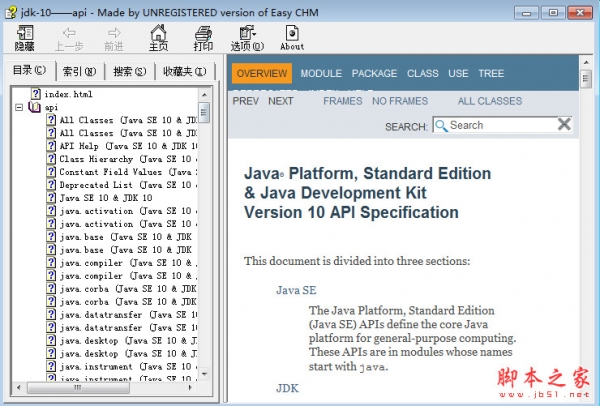This screenshot has height=406, width=600.
Task: Open the MODULE navigation link
Action: 321,73
